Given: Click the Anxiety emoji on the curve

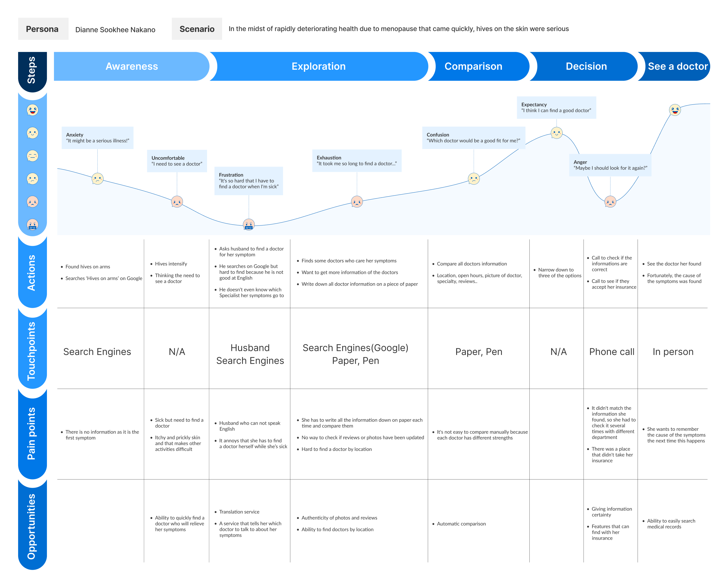Looking at the screenshot, I should coord(98,179).
